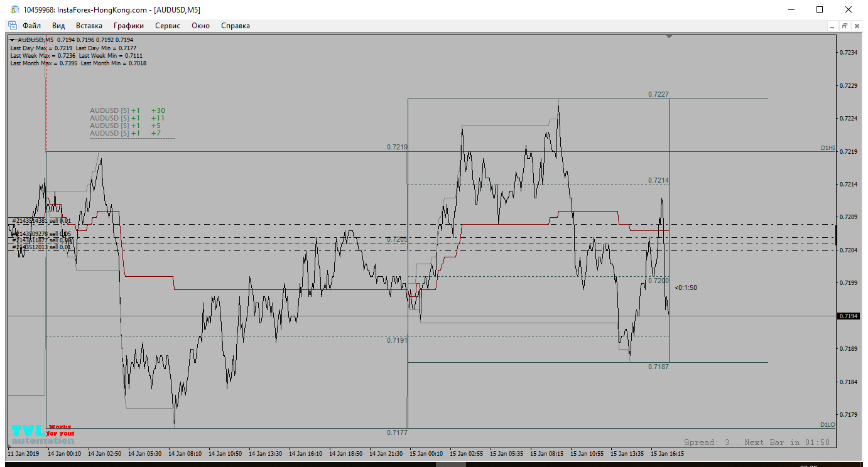Screen dimensions: 868x467
Task: Click the Last Month Min = 0.7018 text
Action: (114, 63)
